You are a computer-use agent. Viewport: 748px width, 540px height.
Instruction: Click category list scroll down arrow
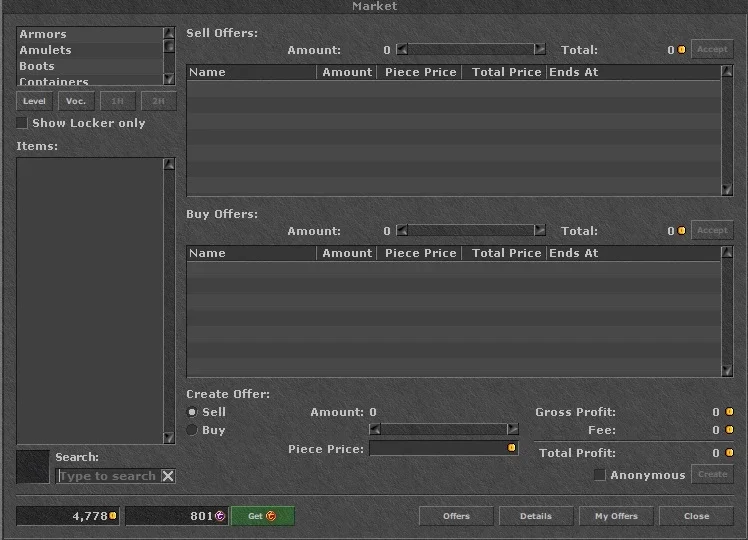[x=169, y=79]
